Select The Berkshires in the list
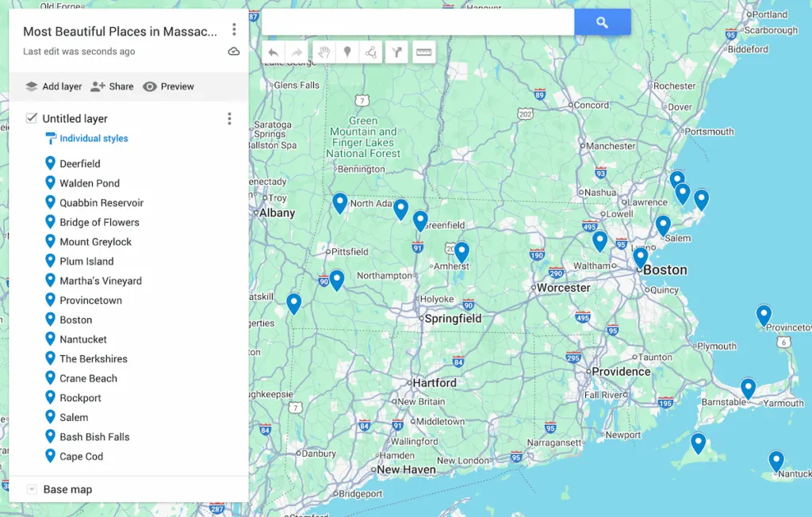This screenshot has width=812, height=517. tap(94, 359)
